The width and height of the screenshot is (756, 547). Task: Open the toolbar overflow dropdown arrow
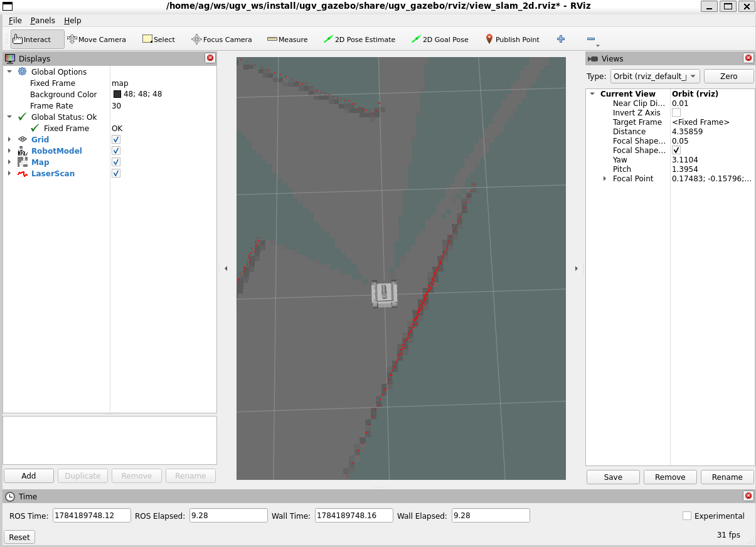point(598,45)
